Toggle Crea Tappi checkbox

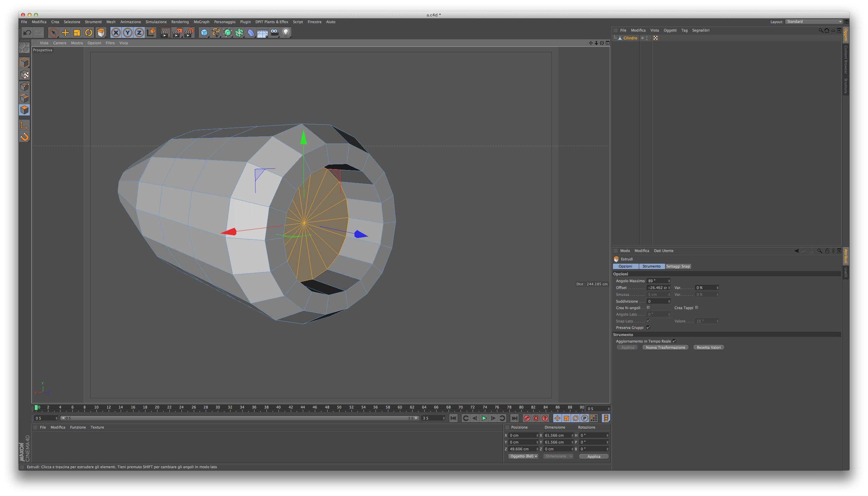pyautogui.click(x=697, y=308)
